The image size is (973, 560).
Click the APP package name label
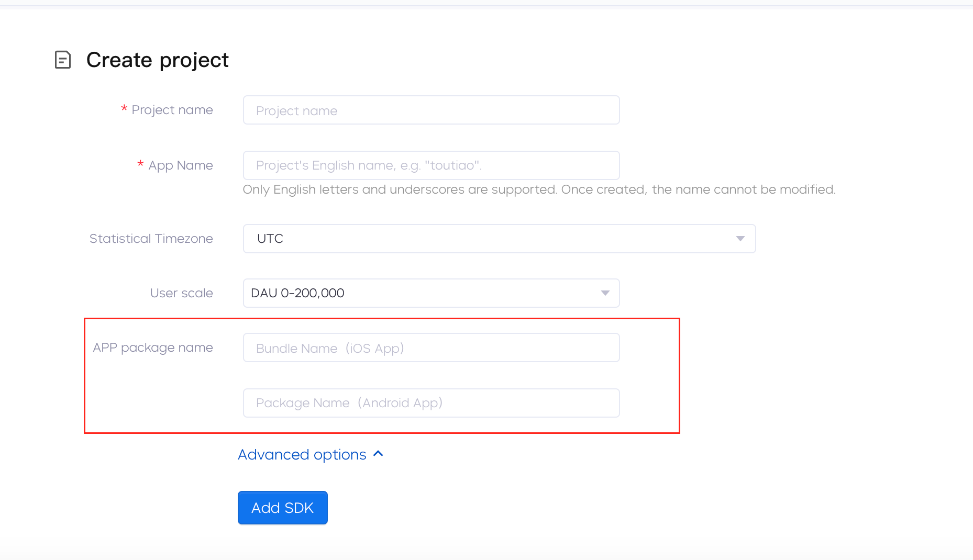153,348
